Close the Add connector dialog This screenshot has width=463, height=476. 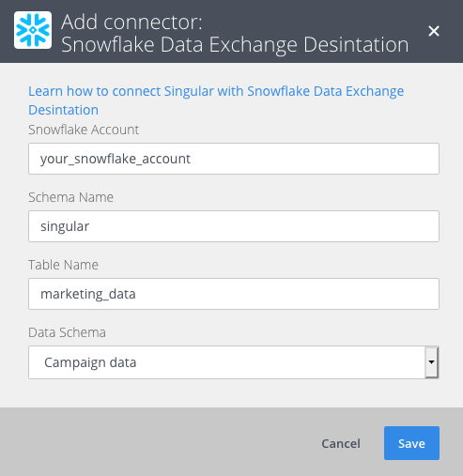coord(434,31)
